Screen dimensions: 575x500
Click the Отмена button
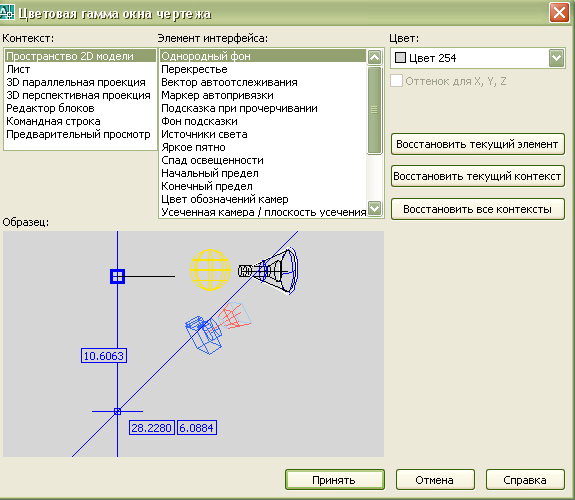(435, 479)
